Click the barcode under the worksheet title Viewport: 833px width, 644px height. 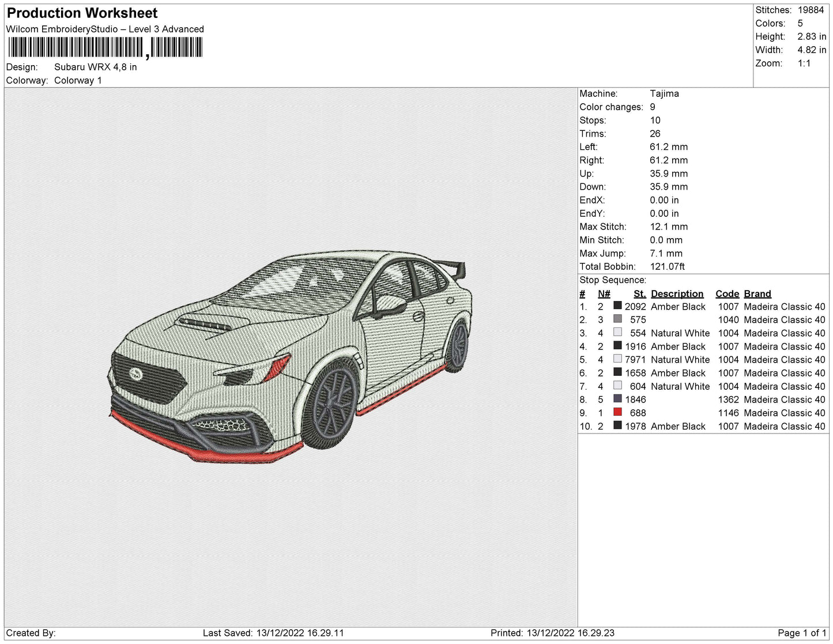click(x=104, y=48)
